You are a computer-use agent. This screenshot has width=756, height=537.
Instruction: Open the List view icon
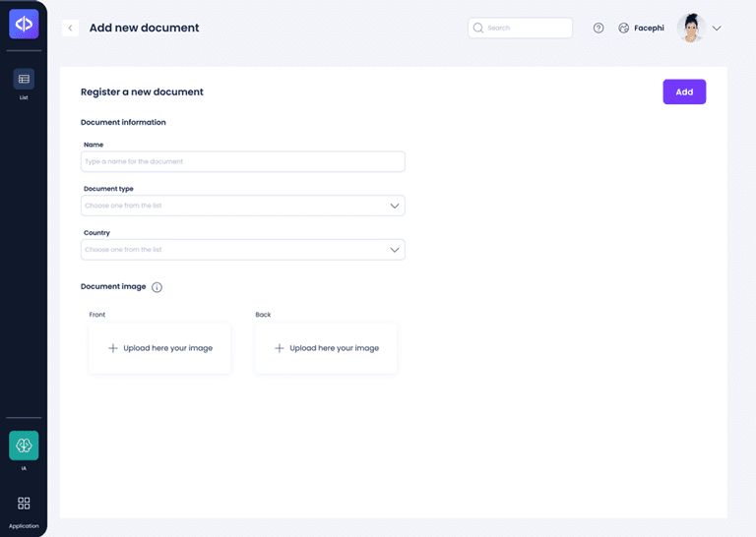24,79
